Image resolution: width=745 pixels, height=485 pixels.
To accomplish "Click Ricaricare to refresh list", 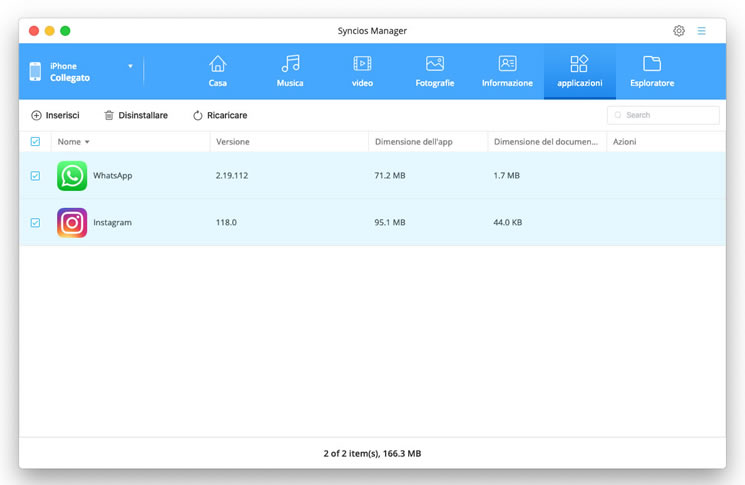I will (220, 115).
